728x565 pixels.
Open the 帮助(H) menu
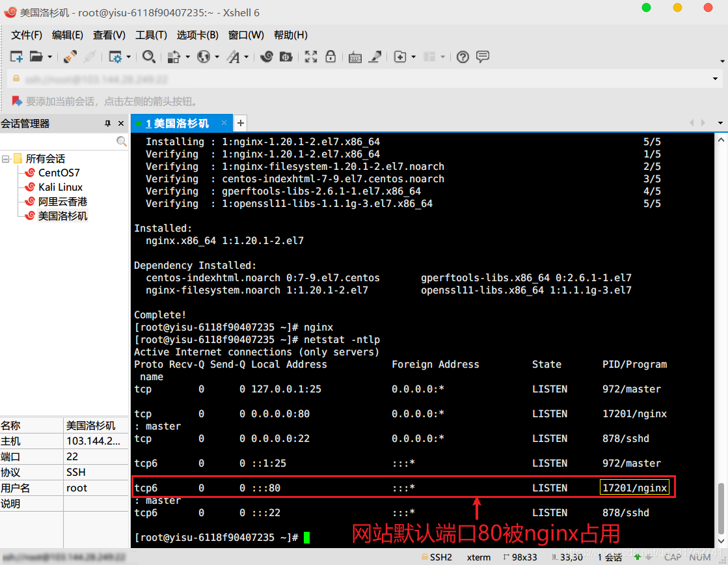click(291, 35)
